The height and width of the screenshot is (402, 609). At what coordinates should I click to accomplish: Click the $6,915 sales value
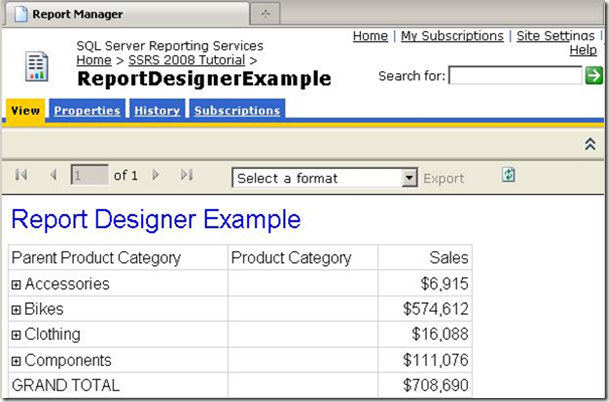click(x=444, y=284)
